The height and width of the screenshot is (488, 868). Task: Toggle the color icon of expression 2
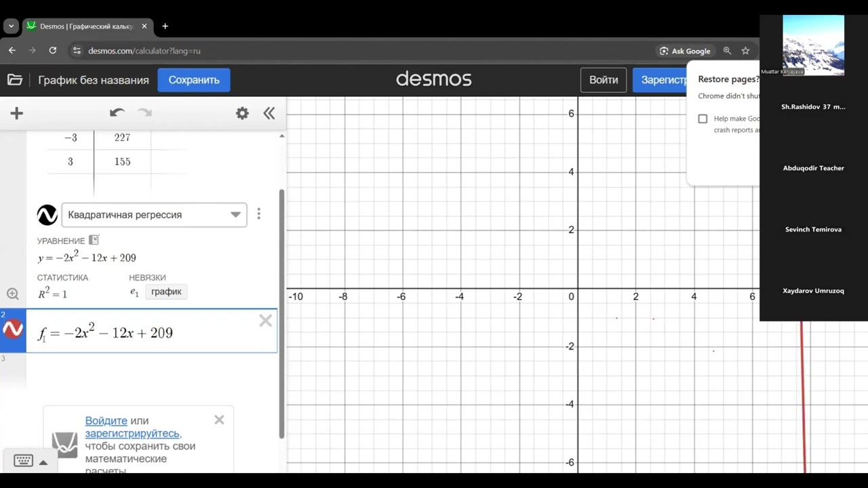click(13, 330)
